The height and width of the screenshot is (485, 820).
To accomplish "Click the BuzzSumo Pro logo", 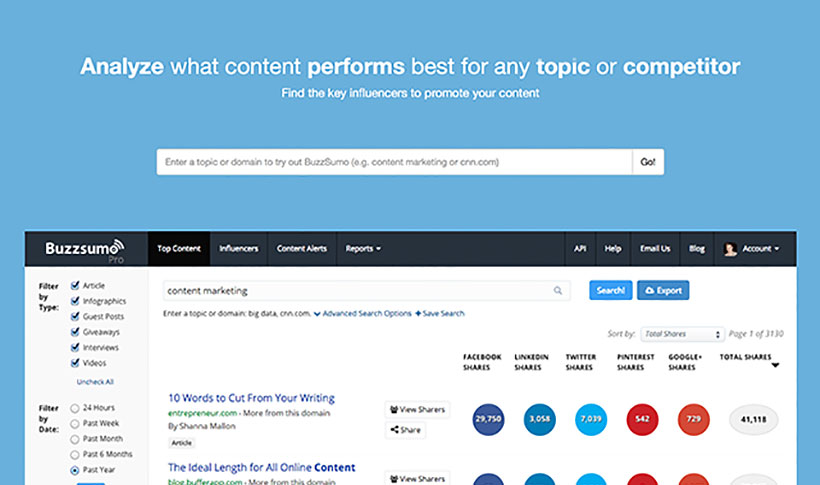I will (x=85, y=250).
